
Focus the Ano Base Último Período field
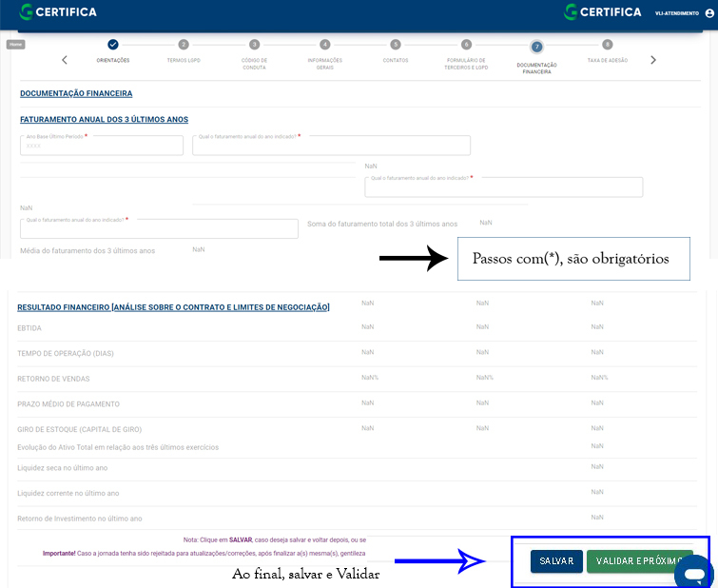pyautogui.click(x=102, y=146)
